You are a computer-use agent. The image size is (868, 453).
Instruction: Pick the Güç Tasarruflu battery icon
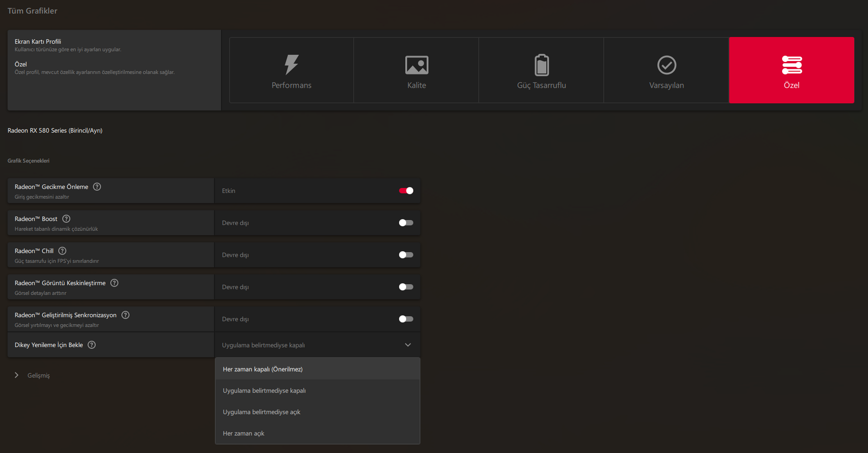click(x=542, y=65)
